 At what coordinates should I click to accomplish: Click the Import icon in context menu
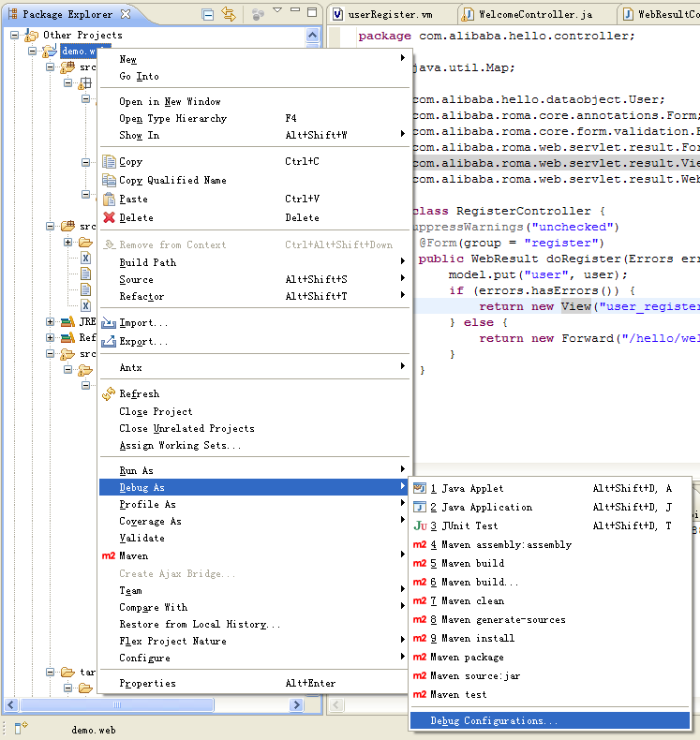point(109,323)
